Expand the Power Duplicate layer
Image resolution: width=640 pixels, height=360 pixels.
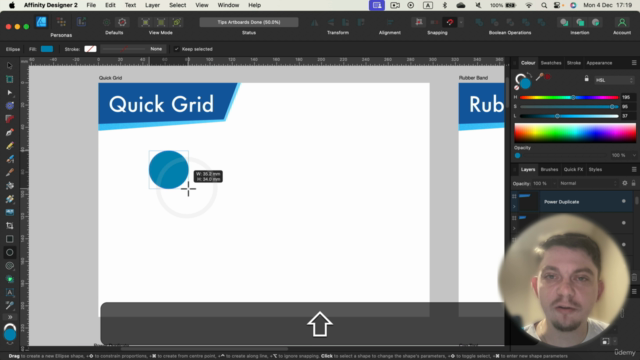(514, 207)
